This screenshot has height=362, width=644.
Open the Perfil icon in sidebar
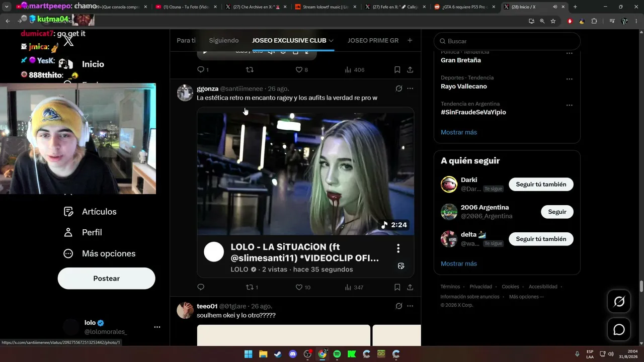(x=68, y=232)
